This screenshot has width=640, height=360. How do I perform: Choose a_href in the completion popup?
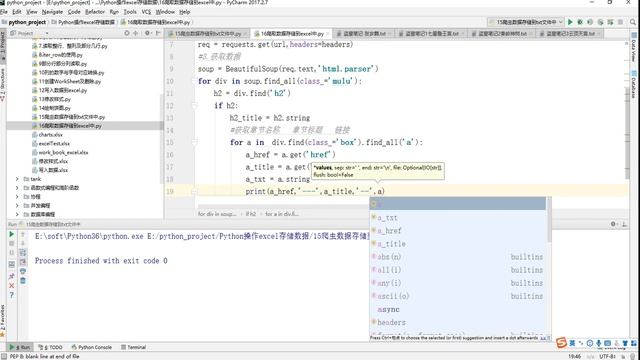point(458,231)
